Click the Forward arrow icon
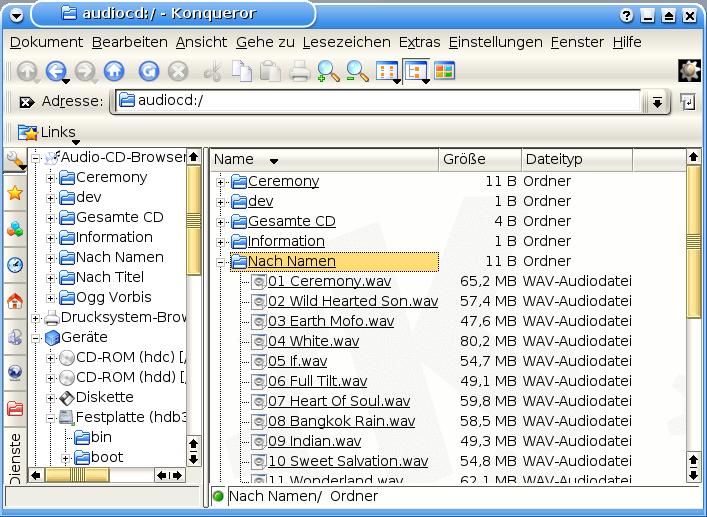 pos(85,71)
